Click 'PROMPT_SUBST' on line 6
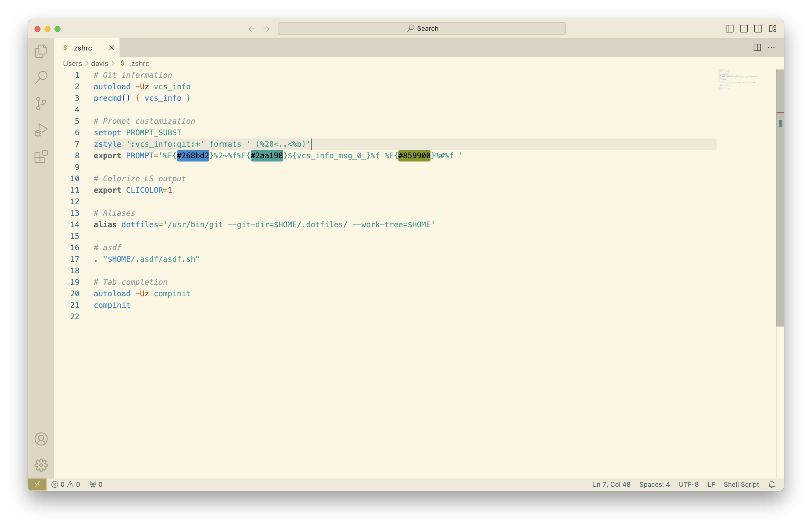The width and height of the screenshot is (812, 528). (153, 132)
